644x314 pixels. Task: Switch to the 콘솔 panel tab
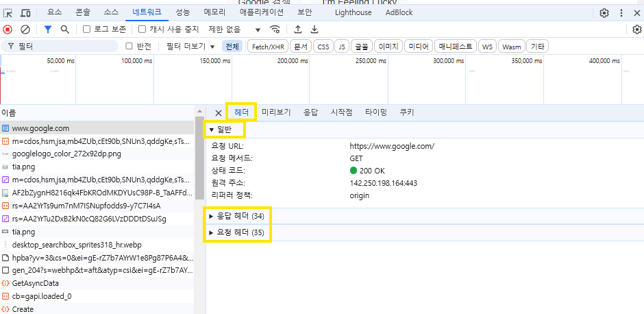(83, 13)
